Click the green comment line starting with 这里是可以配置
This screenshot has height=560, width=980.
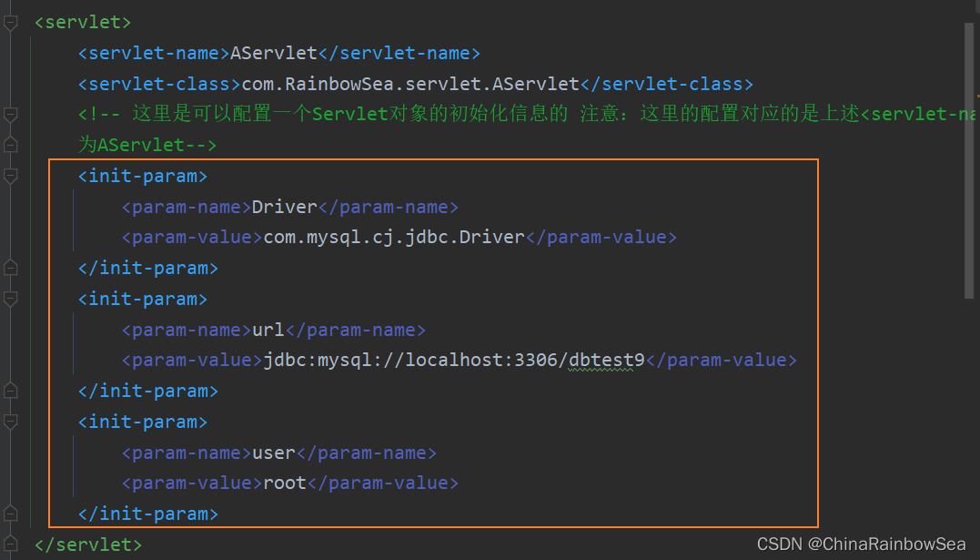527,114
